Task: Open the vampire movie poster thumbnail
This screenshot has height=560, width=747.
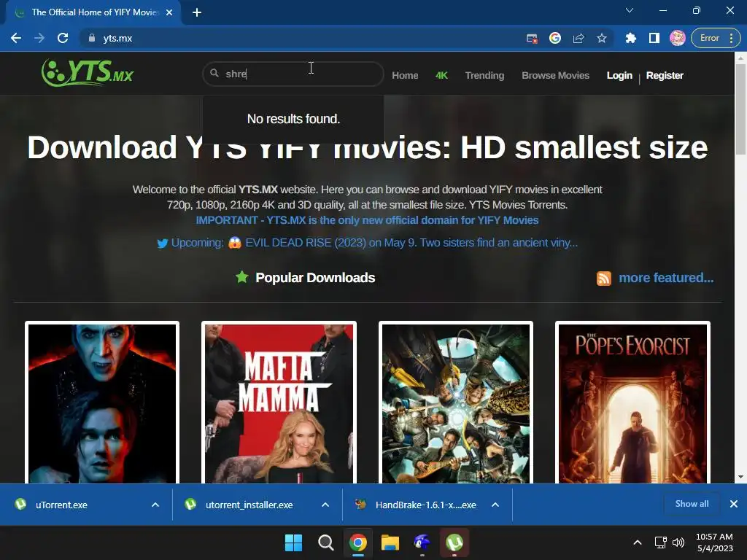Action: pyautogui.click(x=102, y=403)
